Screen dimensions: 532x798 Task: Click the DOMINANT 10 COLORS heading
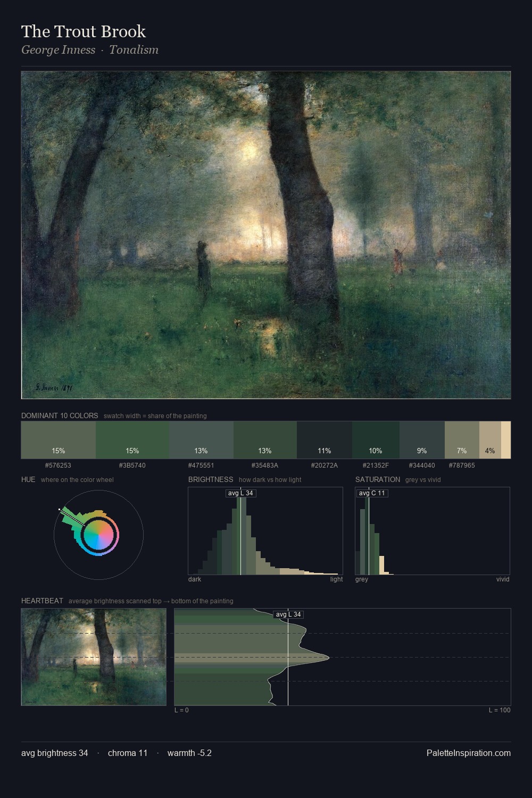(60, 415)
